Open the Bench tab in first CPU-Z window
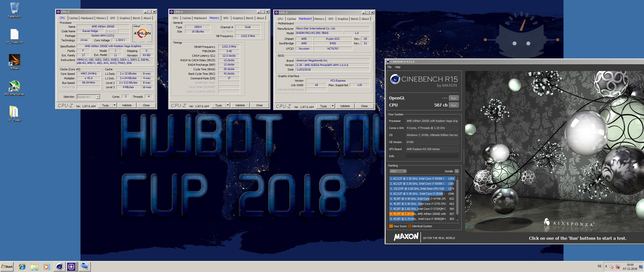The width and height of the screenshot is (644, 272). [136, 18]
